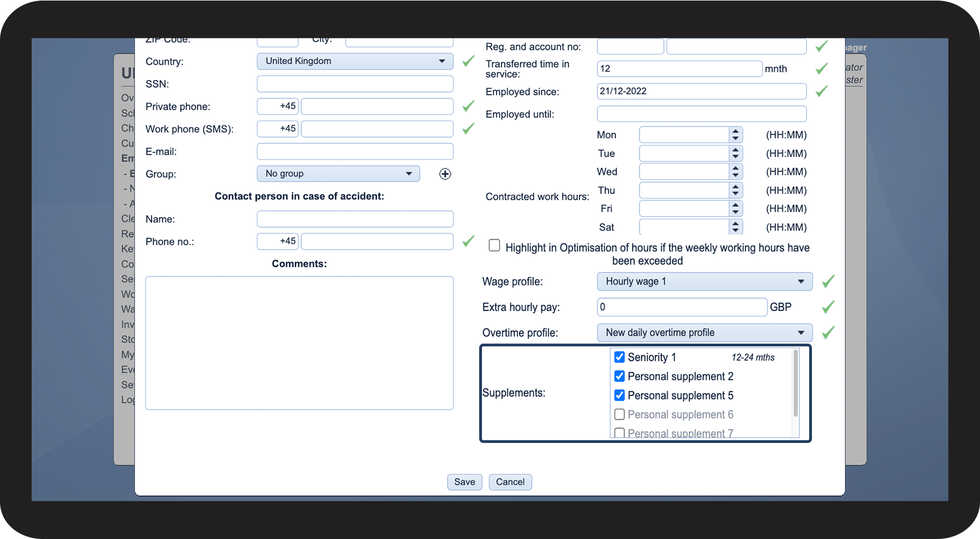
Task: Click the green checkmark beside Work phone
Action: pos(469,128)
